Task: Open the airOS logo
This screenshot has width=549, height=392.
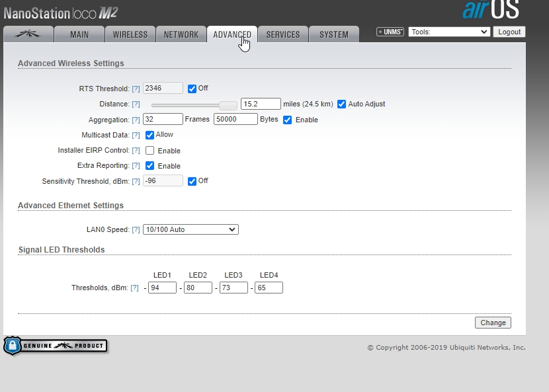Action: (x=491, y=9)
